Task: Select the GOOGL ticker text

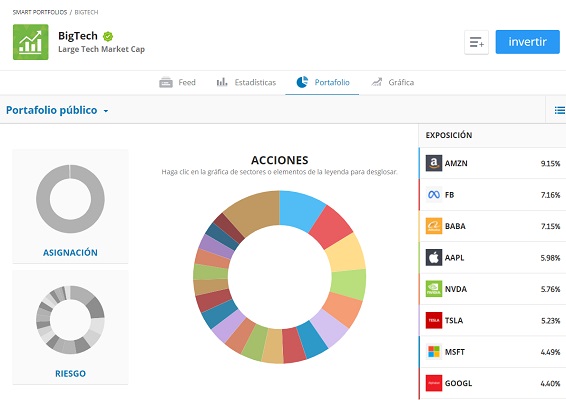Action: (x=458, y=383)
